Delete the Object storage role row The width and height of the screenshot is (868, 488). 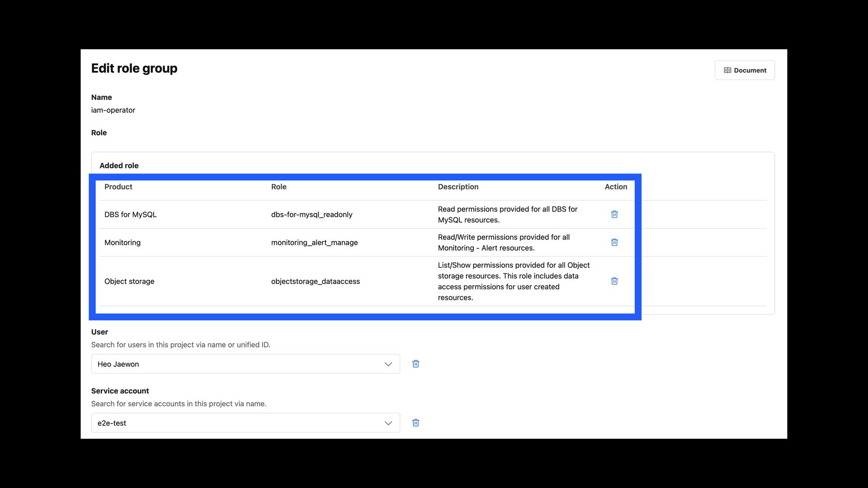pos(614,281)
